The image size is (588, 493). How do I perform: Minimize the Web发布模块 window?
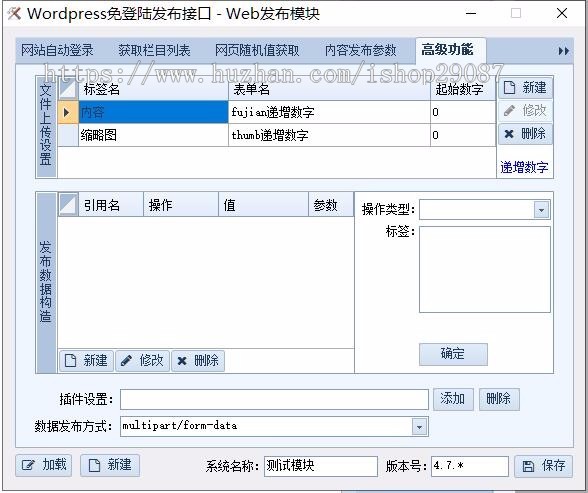click(471, 13)
